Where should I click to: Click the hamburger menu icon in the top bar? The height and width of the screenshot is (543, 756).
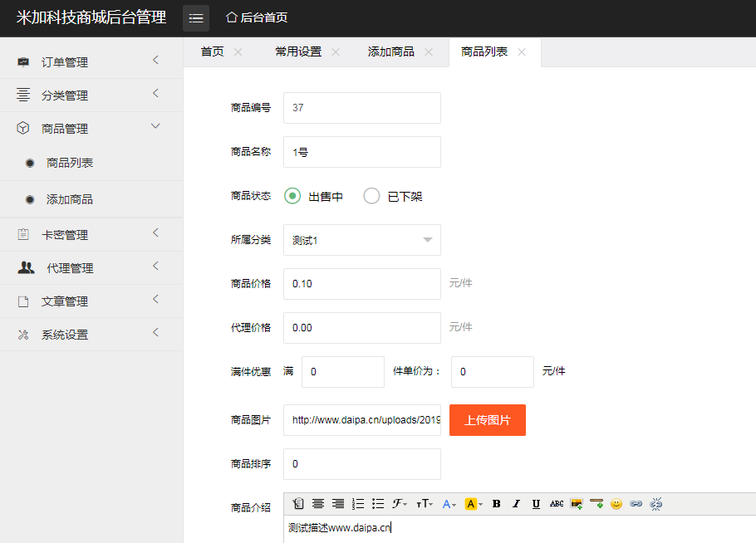tap(196, 17)
